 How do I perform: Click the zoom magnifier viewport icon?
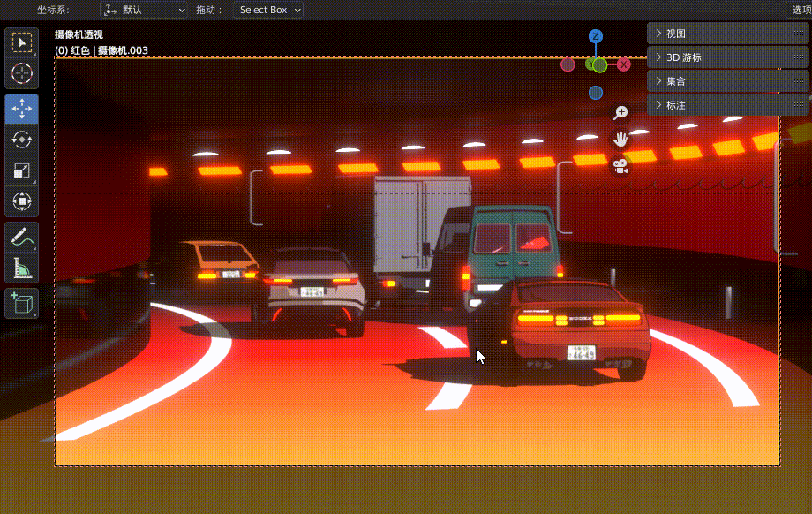pyautogui.click(x=620, y=112)
